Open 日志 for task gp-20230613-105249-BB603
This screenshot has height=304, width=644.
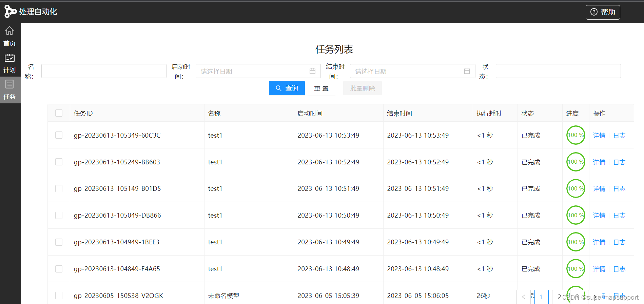619,162
